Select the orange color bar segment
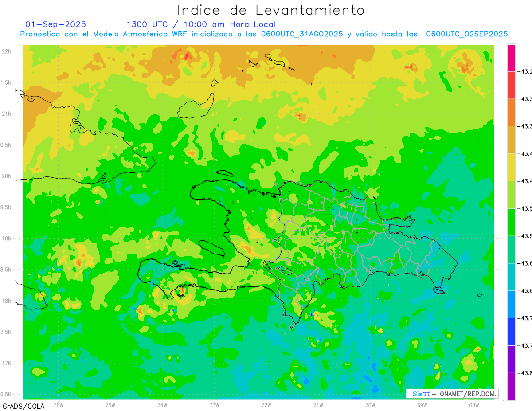 click(511, 113)
